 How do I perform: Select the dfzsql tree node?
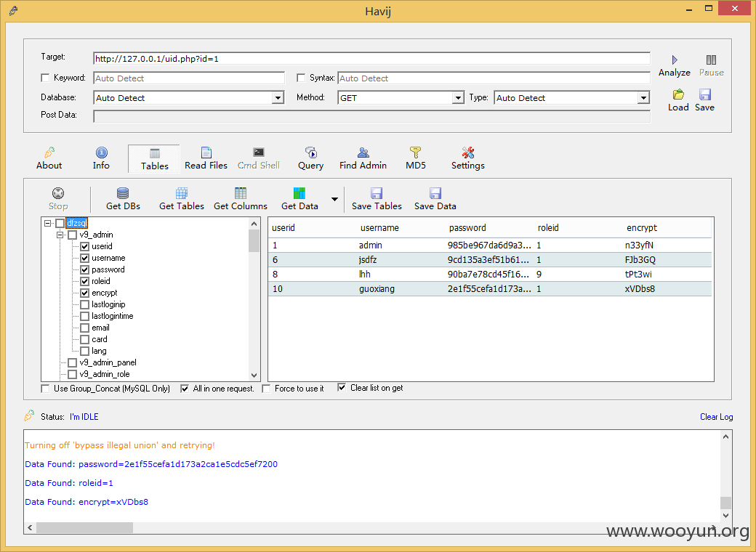[76, 223]
